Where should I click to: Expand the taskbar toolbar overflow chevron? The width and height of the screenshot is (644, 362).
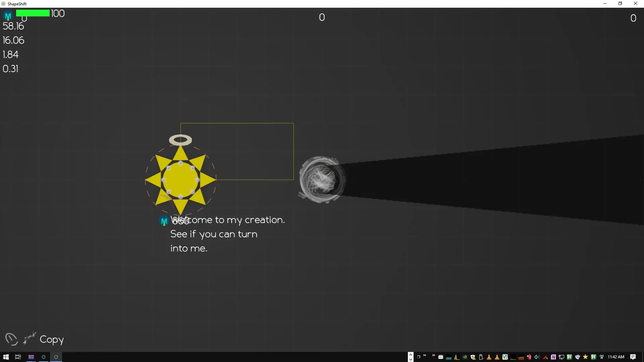[x=425, y=355]
